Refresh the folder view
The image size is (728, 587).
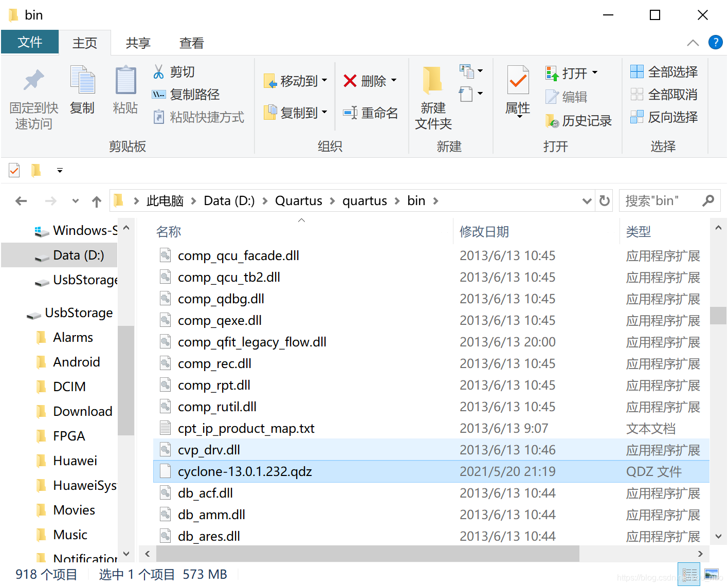click(604, 200)
